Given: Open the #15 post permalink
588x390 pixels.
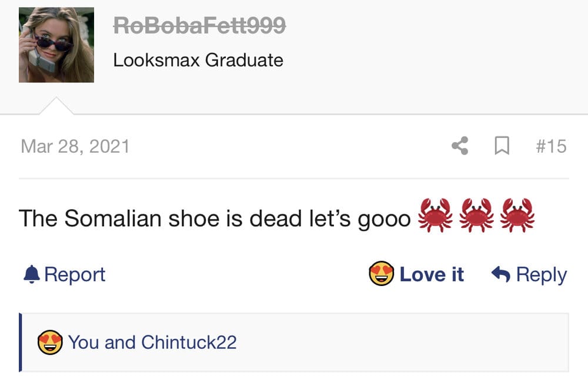Looking at the screenshot, I should tap(551, 146).
